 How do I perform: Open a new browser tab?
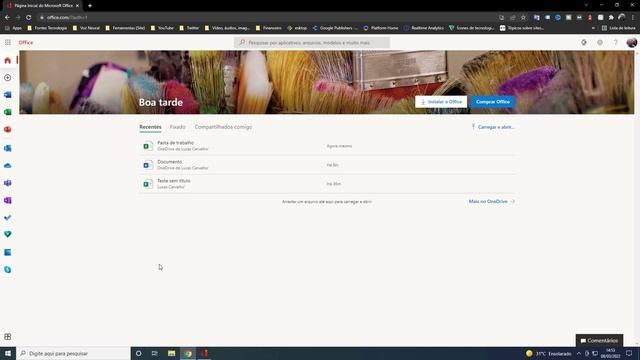point(90,6)
